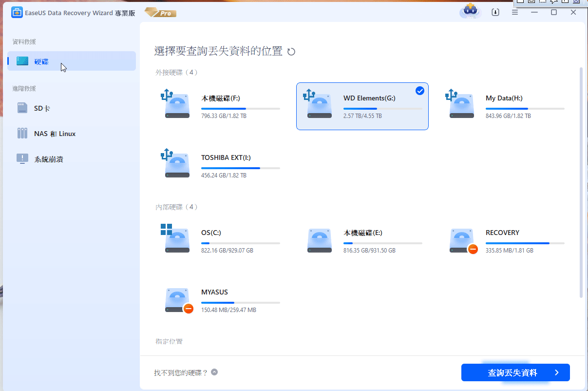This screenshot has width=588, height=391.
Task: Select the 本機磁碟(E:) drive icon
Action: pyautogui.click(x=320, y=241)
